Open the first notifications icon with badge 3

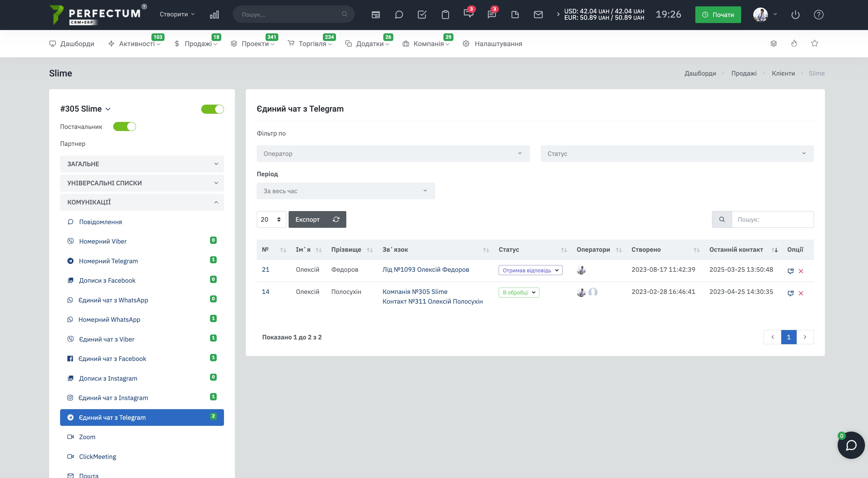[x=468, y=13]
